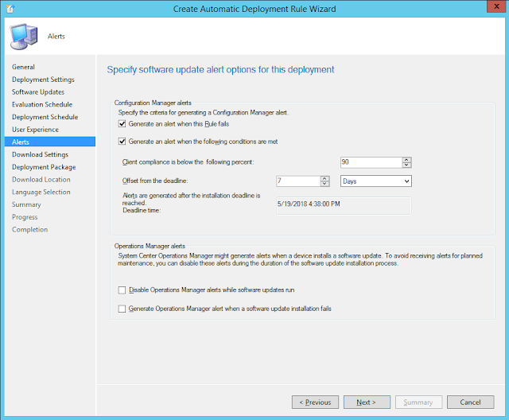Uncheck 'Generate an alert when following conditions are met'
The width and height of the screenshot is (509, 420).
122,142
